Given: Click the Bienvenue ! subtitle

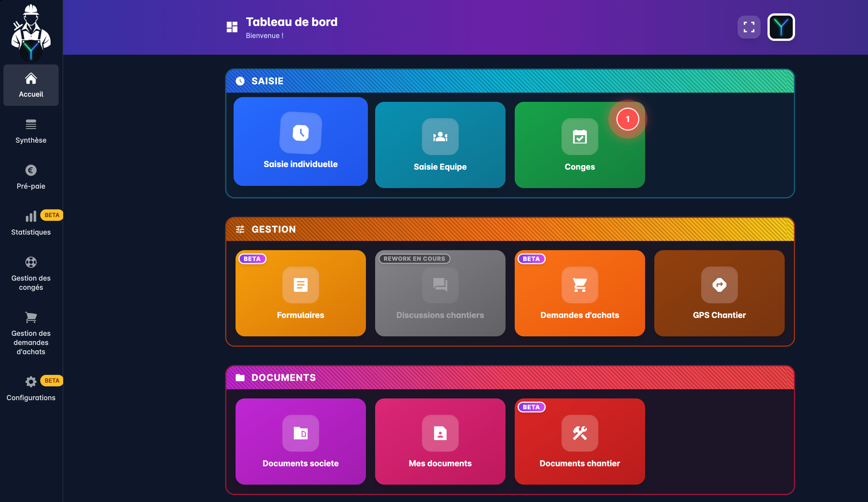Looking at the screenshot, I should [265, 36].
